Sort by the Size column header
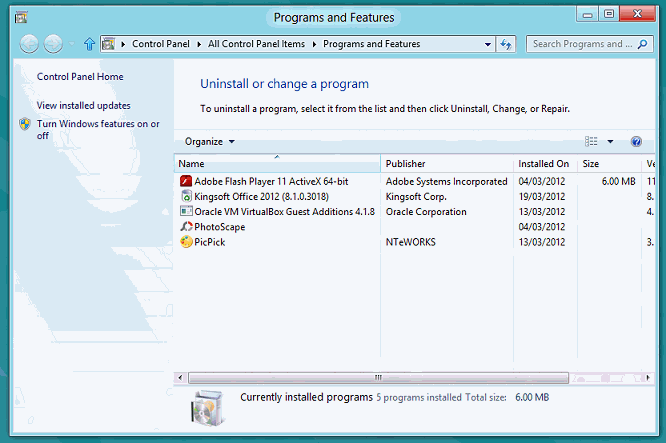The height and width of the screenshot is (443, 666). 609,164
